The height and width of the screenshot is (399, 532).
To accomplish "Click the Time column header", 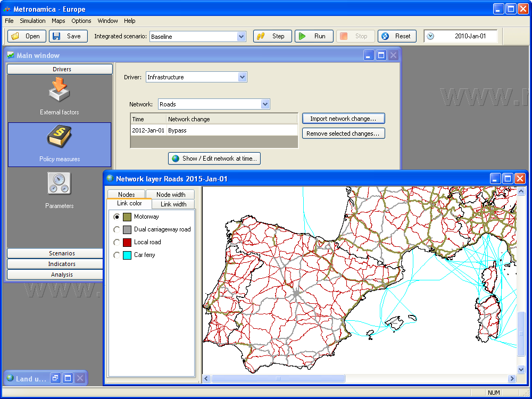I will pyautogui.click(x=148, y=119).
